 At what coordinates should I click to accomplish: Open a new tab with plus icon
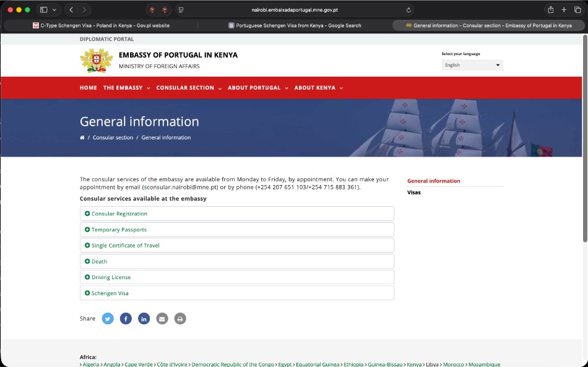pos(564,10)
